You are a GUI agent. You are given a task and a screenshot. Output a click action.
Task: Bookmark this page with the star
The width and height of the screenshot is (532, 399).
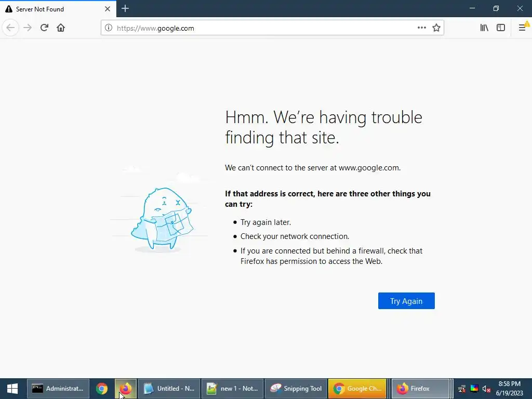pyautogui.click(x=436, y=28)
